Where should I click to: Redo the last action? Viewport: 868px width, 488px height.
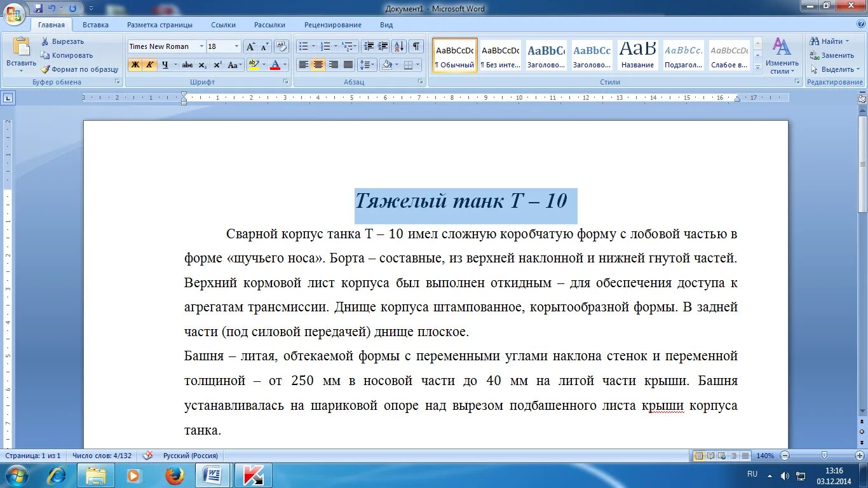coord(72,9)
